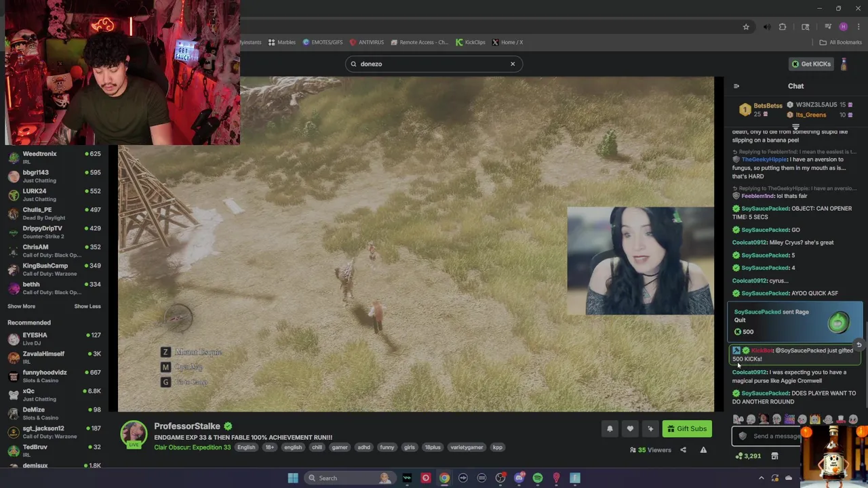Image resolution: width=868 pixels, height=488 pixels.
Task: Expand the gifter leaderboard handle
Action: click(x=795, y=126)
